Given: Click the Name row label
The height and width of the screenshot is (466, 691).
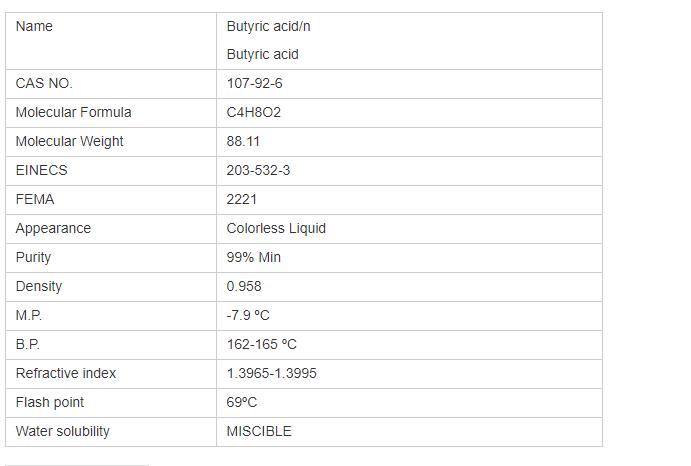Looking at the screenshot, I should click(x=34, y=26).
